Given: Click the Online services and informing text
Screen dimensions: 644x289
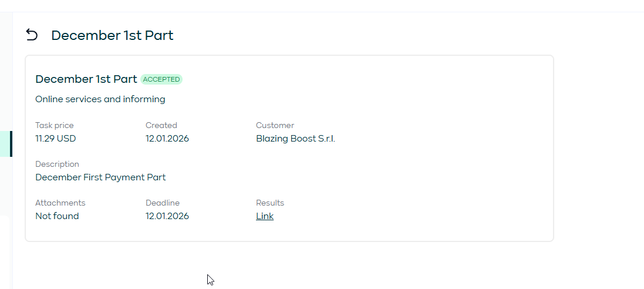Looking at the screenshot, I should pyautogui.click(x=100, y=99).
